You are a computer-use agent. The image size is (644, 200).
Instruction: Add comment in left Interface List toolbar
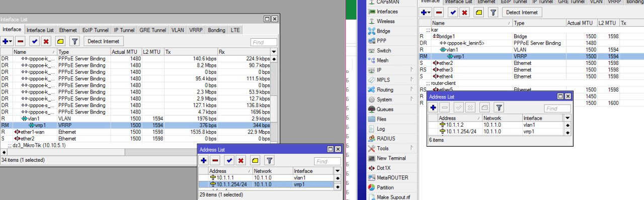[x=60, y=41]
